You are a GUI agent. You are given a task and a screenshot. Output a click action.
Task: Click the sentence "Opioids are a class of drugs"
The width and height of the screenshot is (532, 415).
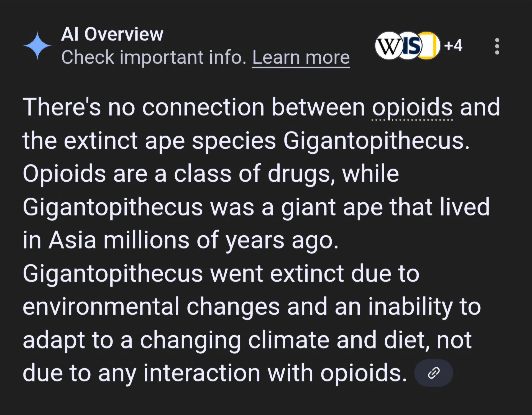point(177,174)
